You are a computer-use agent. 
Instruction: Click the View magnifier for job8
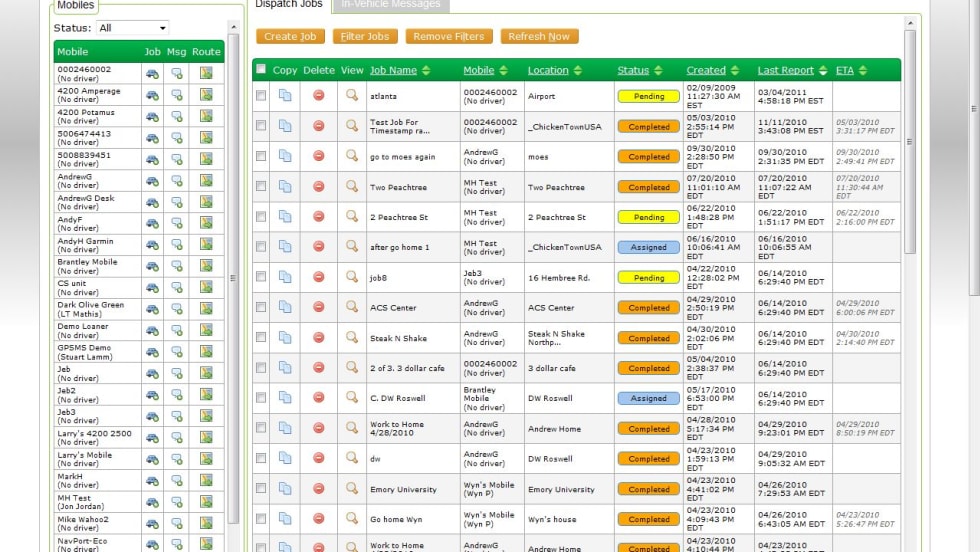point(352,277)
